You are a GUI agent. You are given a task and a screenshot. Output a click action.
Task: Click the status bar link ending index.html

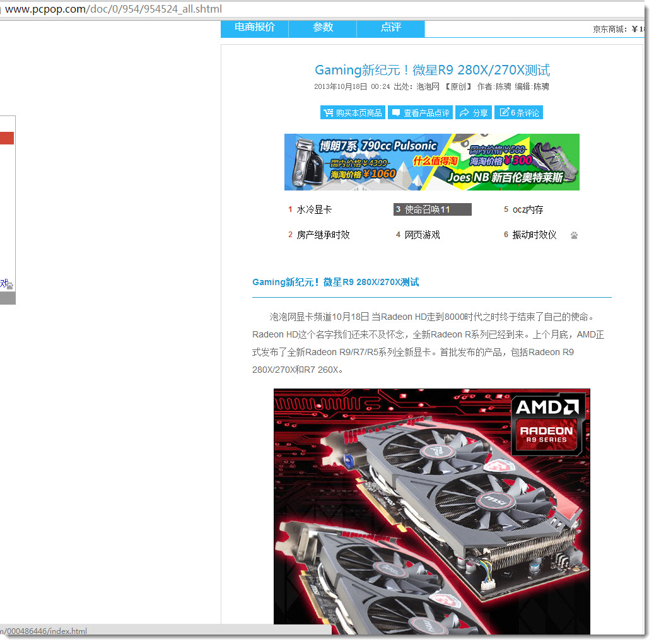[x=44, y=631]
